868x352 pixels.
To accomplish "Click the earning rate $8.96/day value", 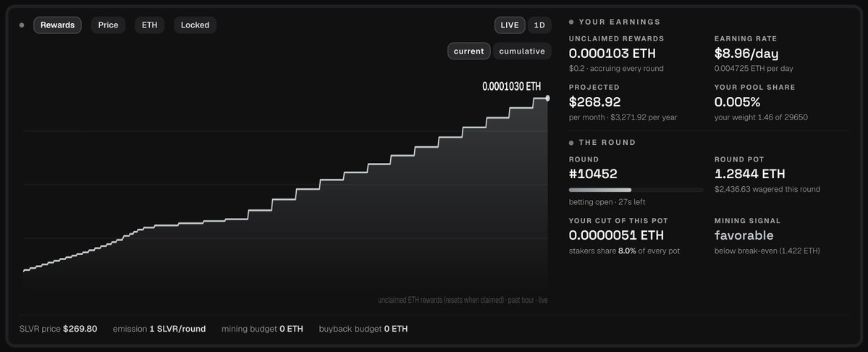I will 746,54.
